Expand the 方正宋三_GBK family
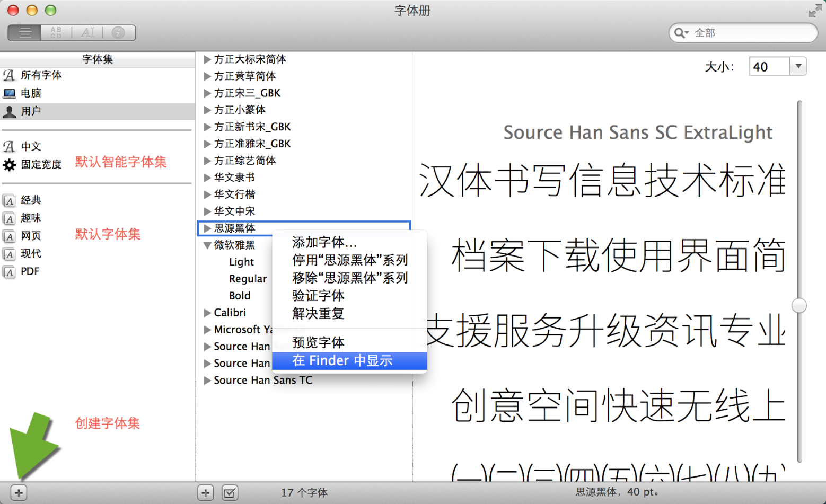This screenshot has height=504, width=826. (207, 93)
